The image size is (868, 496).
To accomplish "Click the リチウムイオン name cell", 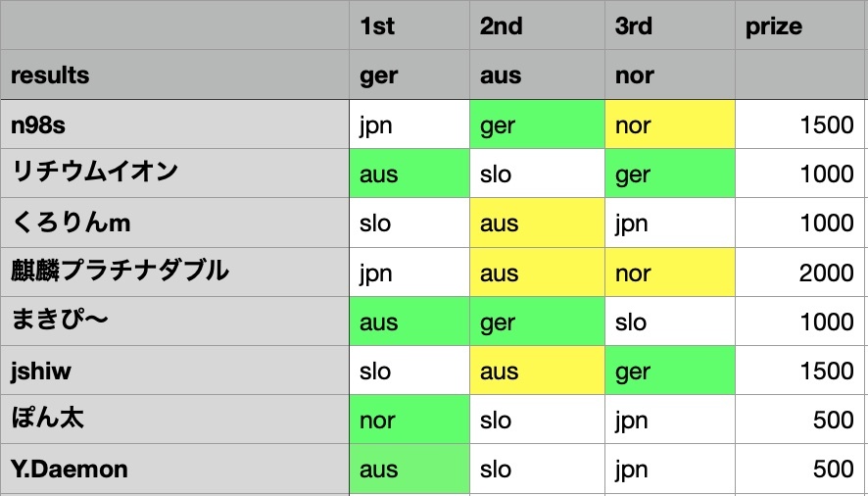I will click(x=175, y=174).
